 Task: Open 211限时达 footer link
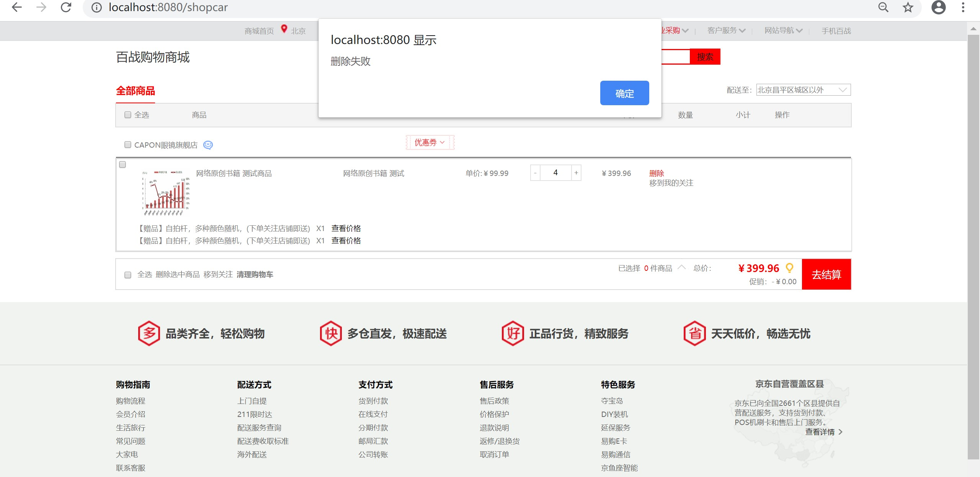click(x=255, y=414)
